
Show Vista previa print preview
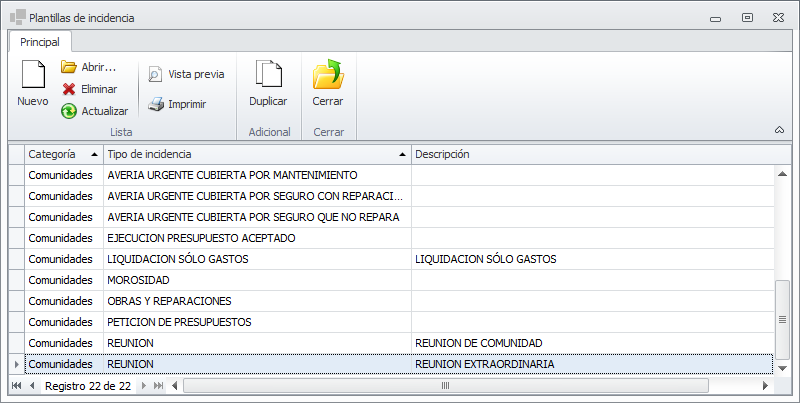186,74
